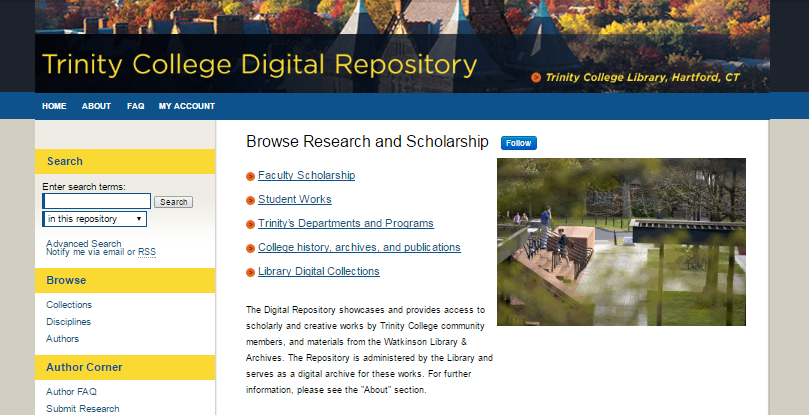
Task: Click the orange bullet beside College history, archives
Action: click(250, 248)
